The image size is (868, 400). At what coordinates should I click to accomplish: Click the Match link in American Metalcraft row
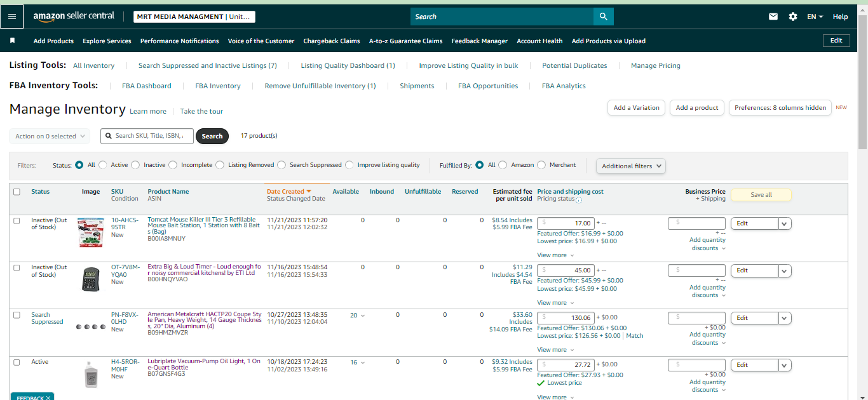tap(635, 336)
